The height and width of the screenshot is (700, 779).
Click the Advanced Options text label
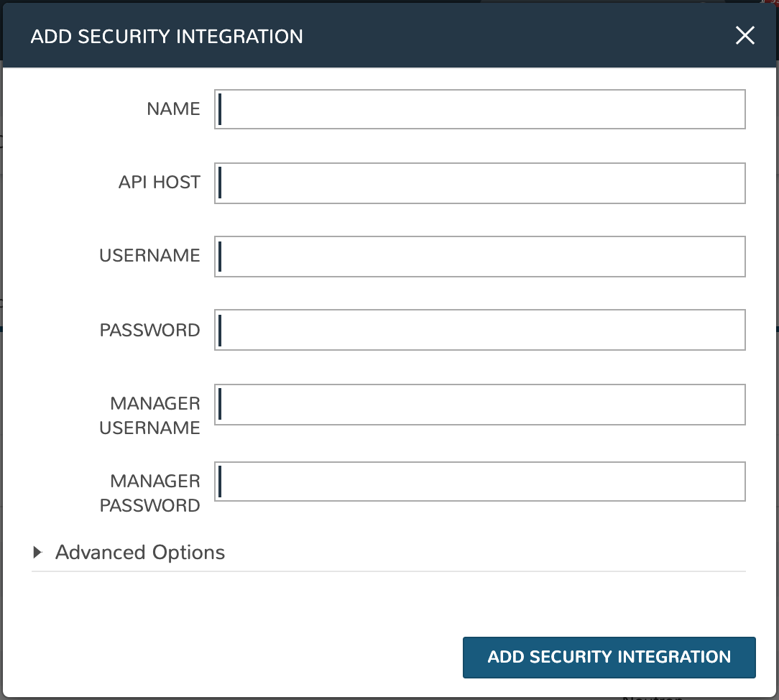tap(140, 553)
